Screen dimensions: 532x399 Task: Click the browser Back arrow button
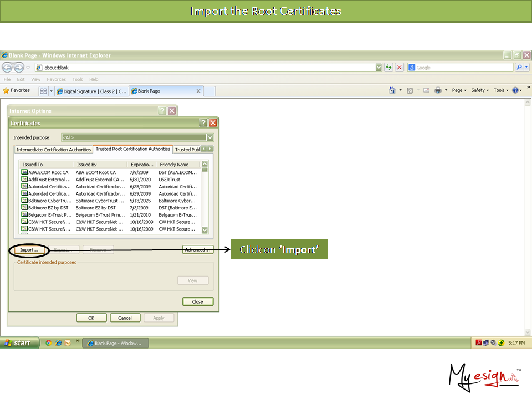7,68
